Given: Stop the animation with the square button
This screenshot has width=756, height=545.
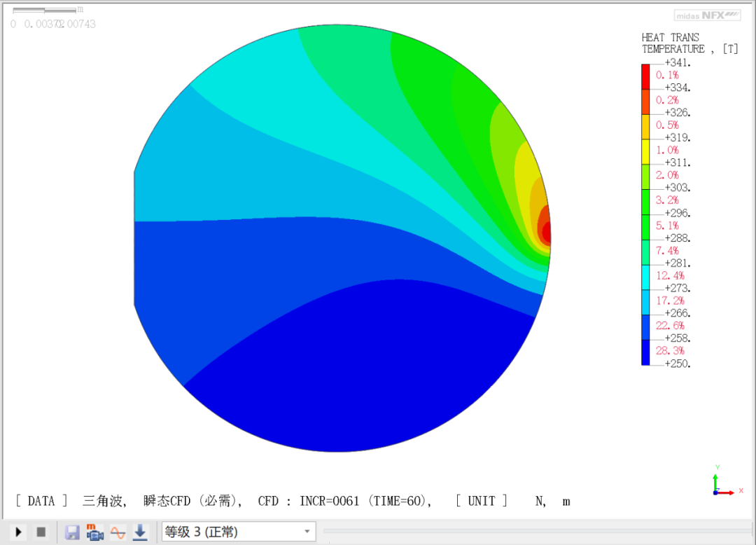Looking at the screenshot, I should tap(41, 532).
